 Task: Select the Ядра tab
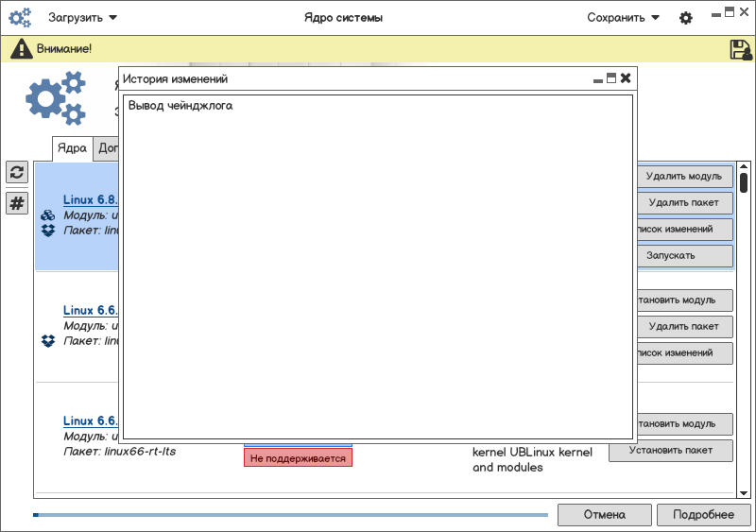(x=73, y=148)
